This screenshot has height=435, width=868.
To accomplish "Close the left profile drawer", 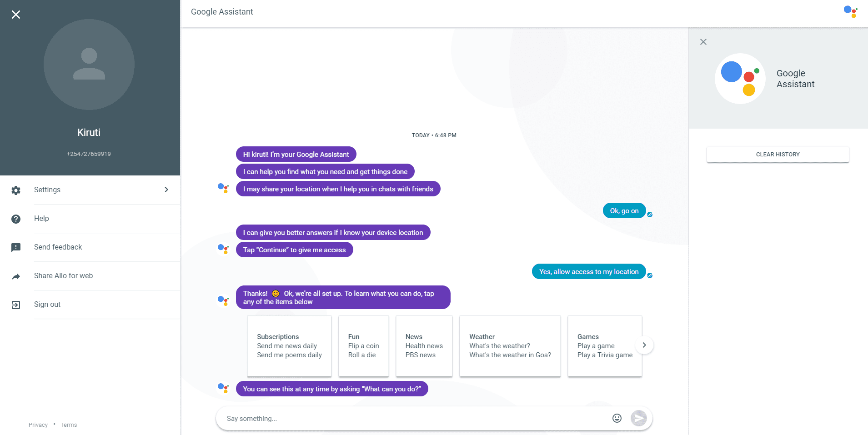I will [x=16, y=15].
